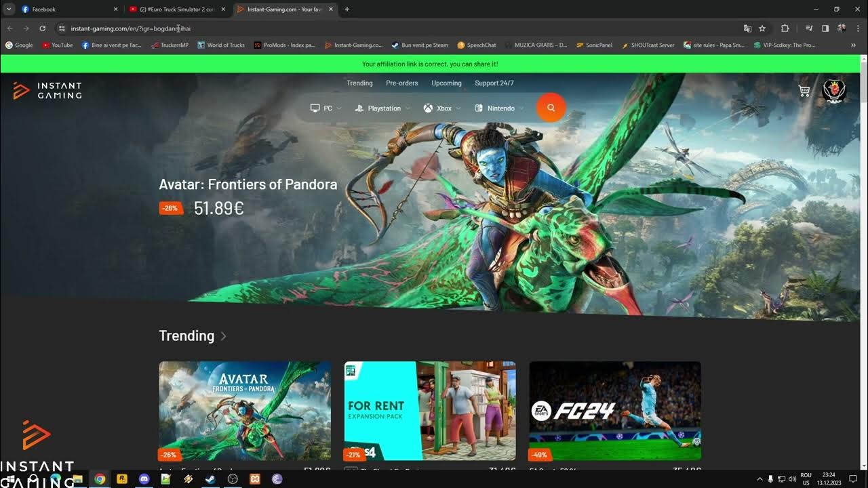868x488 pixels.
Task: Click the translate page icon
Action: tap(747, 28)
